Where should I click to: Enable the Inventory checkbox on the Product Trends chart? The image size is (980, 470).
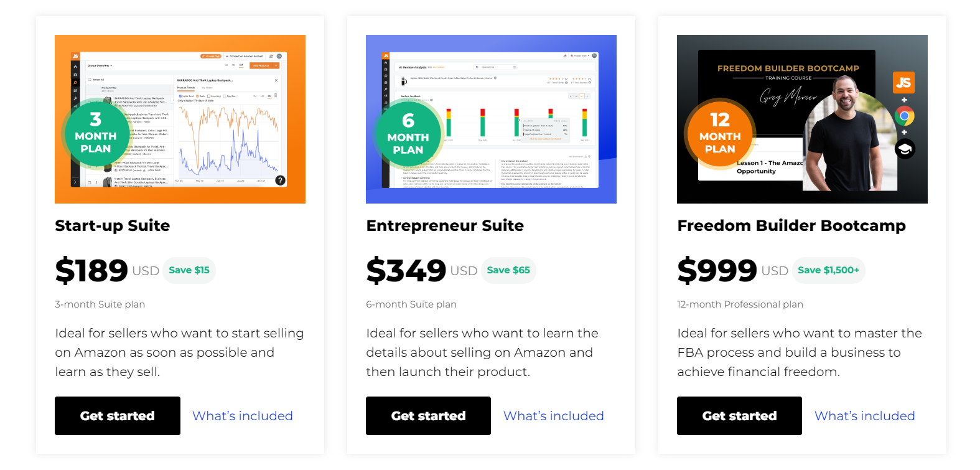208,96
